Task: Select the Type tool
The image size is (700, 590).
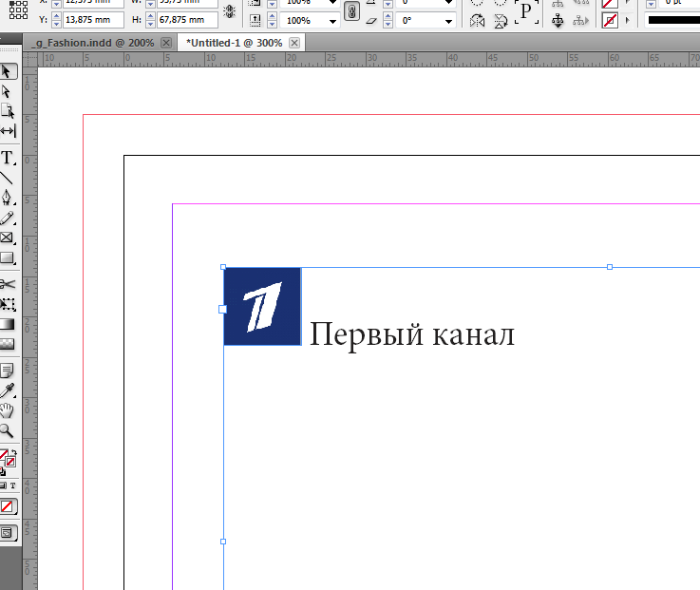Action: (x=8, y=158)
